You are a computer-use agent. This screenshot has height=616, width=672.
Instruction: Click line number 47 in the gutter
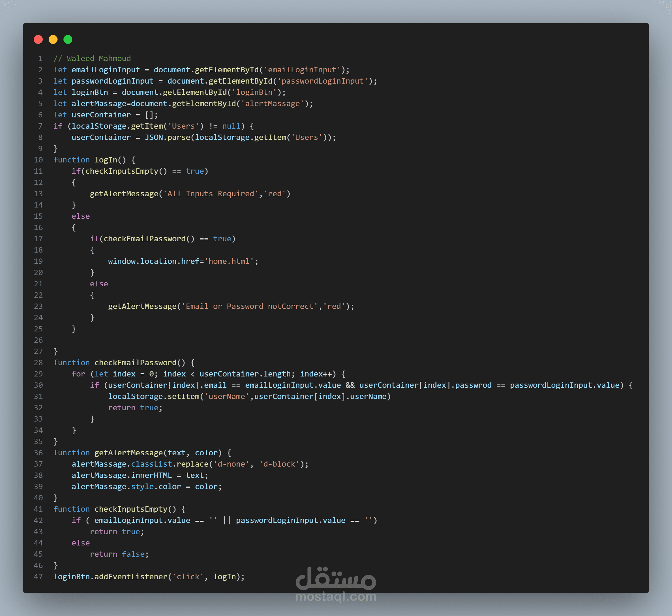coord(38,577)
